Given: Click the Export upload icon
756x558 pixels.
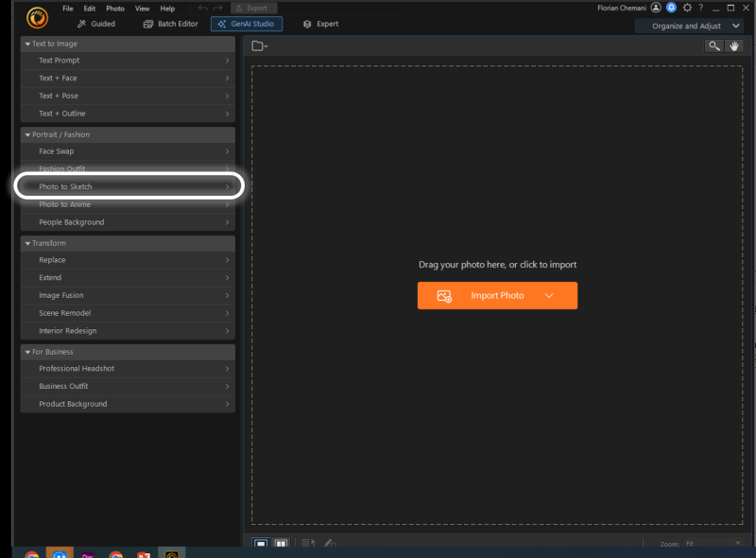Looking at the screenshot, I should [x=239, y=8].
